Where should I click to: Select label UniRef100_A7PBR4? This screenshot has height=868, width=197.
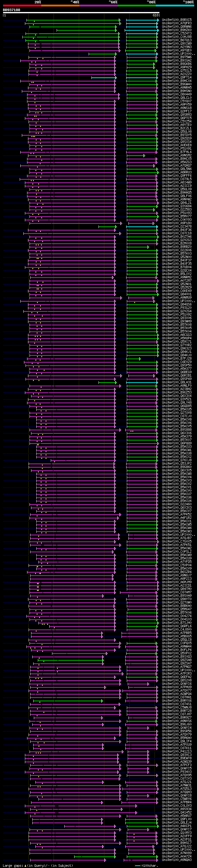tap(177, 802)
